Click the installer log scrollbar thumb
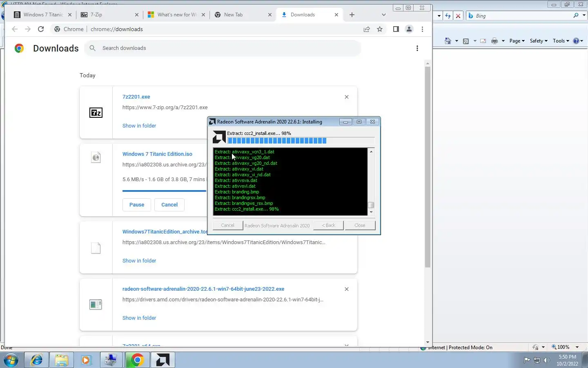The width and height of the screenshot is (588, 368). 371,205
